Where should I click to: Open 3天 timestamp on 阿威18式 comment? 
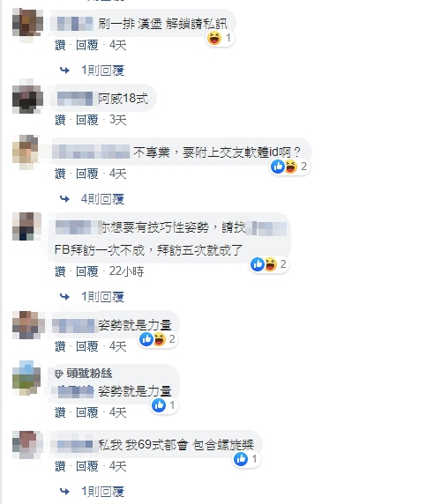pos(117,120)
